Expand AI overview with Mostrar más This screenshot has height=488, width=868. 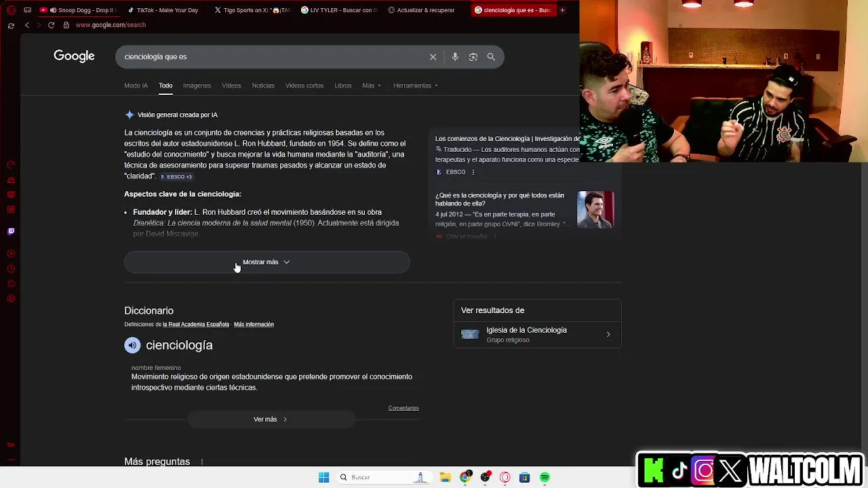(x=267, y=262)
